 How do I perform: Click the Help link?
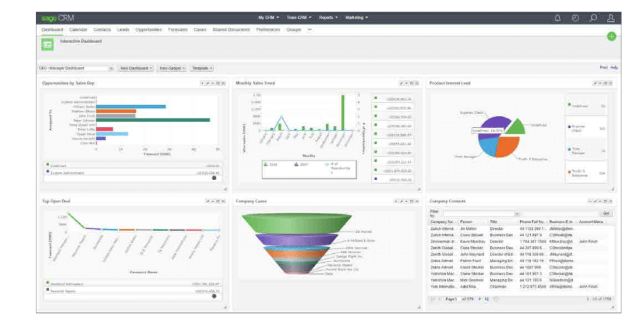[x=614, y=67]
